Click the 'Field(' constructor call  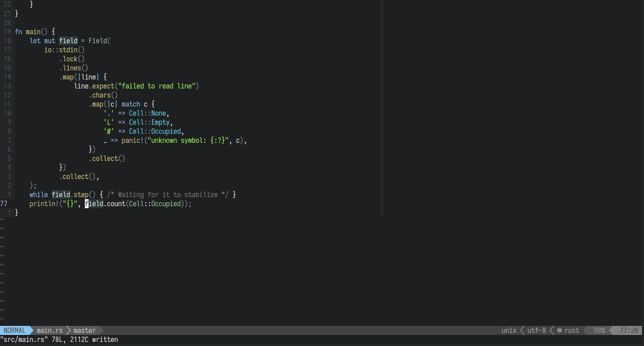tap(99, 41)
